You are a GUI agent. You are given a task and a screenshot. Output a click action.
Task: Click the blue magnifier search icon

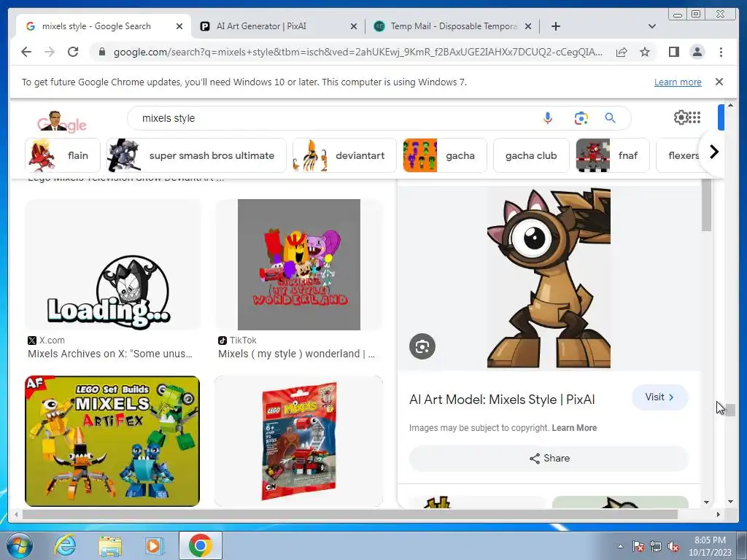point(611,118)
